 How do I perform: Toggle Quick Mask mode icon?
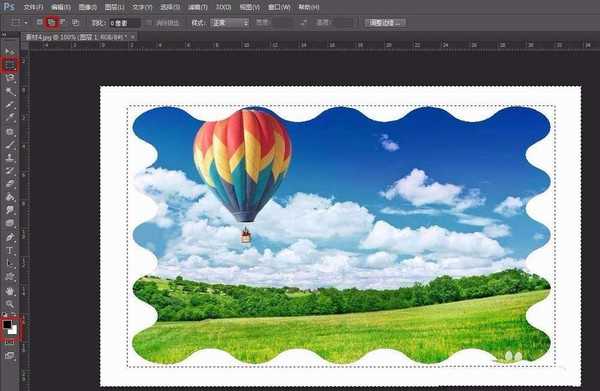pyautogui.click(x=10, y=343)
